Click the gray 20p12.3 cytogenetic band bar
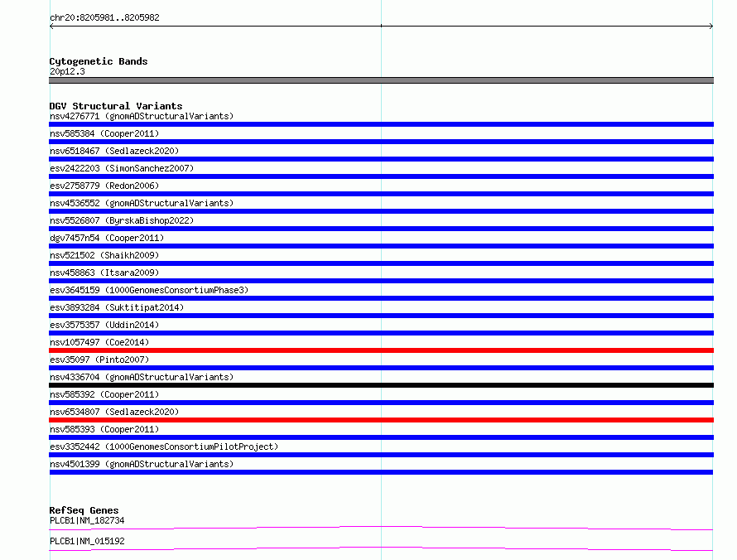This screenshot has height=560, width=737. coord(381,80)
